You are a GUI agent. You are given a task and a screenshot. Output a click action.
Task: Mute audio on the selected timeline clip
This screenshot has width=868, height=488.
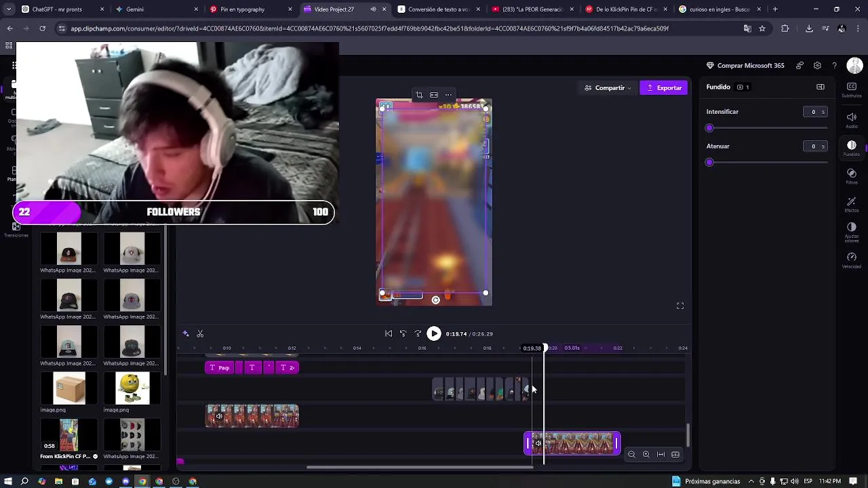click(x=538, y=444)
